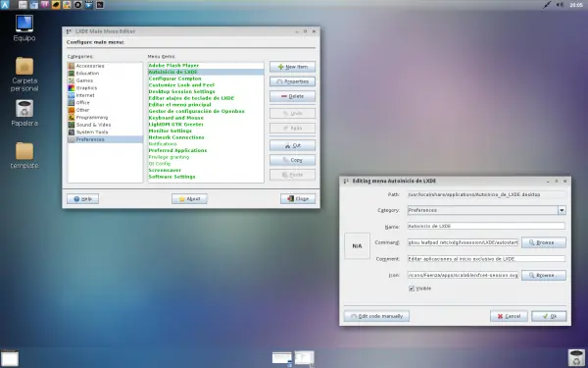Select the Other category
The image size is (588, 368).
105,110
